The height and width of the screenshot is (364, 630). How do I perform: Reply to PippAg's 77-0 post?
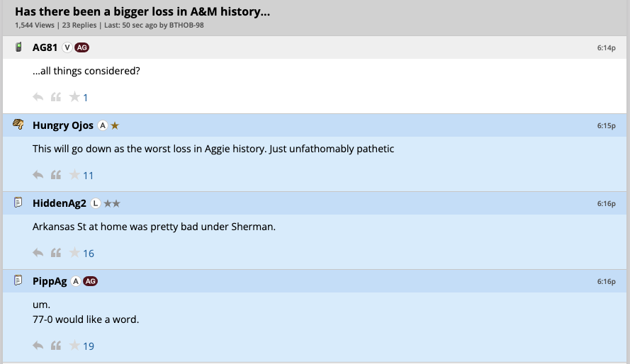point(38,346)
